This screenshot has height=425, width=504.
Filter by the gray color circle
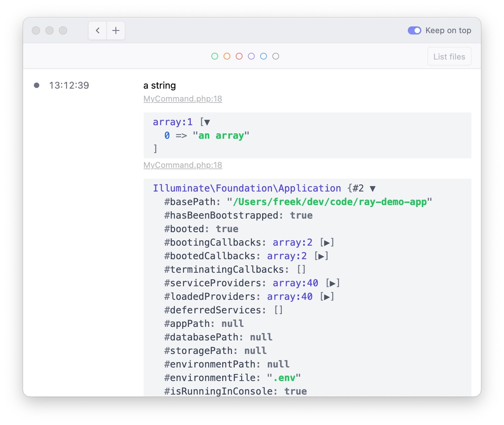(x=276, y=56)
